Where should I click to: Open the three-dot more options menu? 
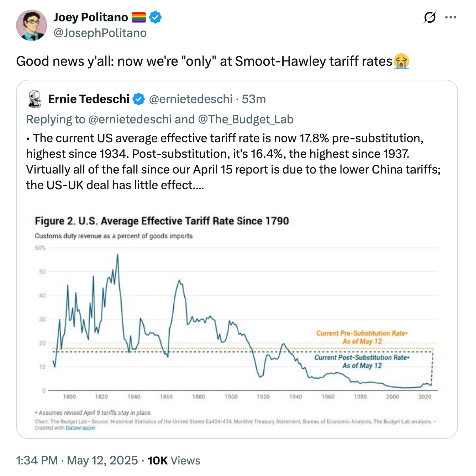pos(450,17)
